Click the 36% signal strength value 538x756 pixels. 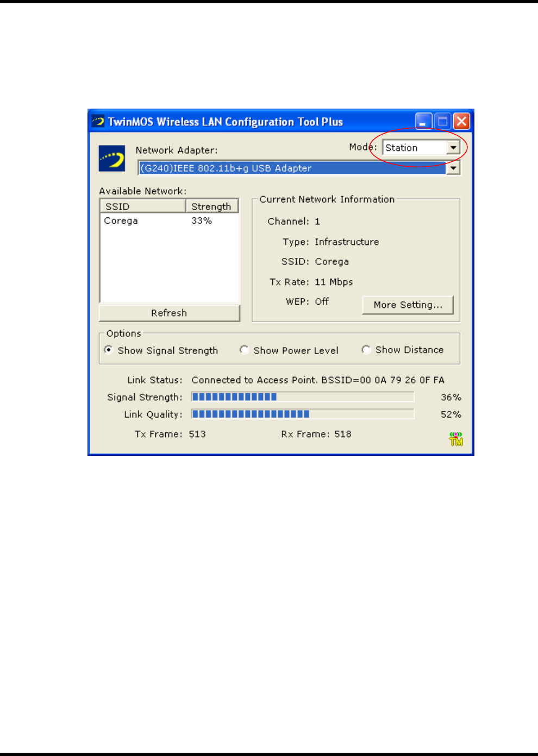451,398
